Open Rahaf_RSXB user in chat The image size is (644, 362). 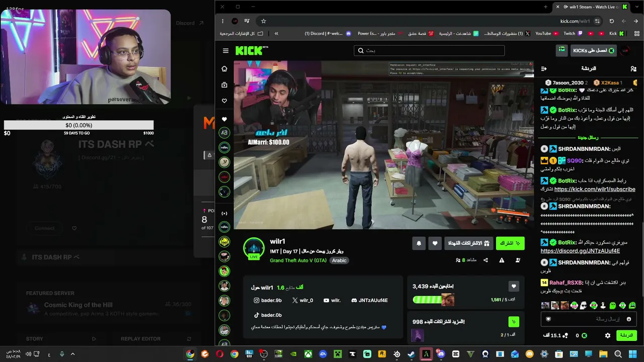point(565,283)
